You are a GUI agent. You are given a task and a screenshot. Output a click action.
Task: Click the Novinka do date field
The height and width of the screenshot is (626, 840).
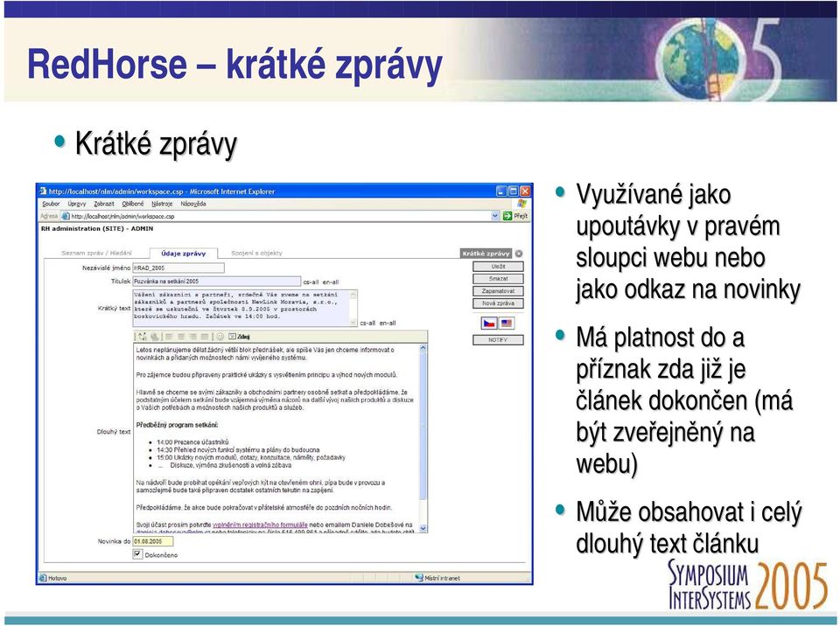pyautogui.click(x=153, y=541)
